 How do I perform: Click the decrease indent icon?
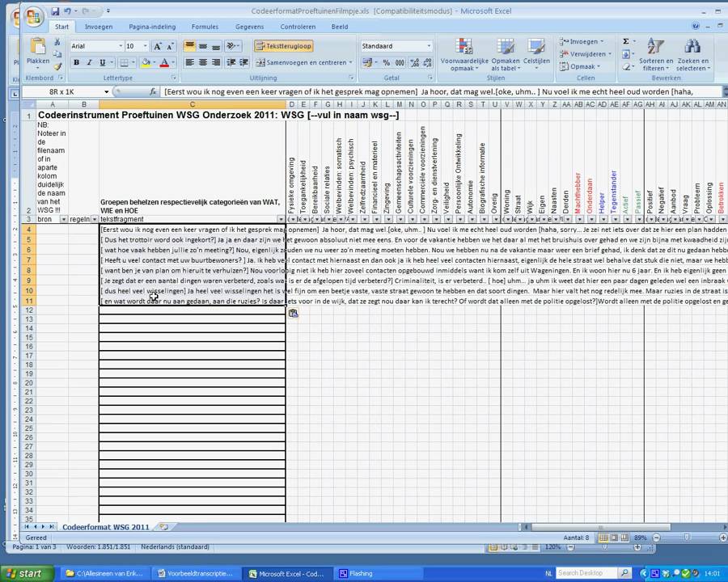[x=231, y=62]
